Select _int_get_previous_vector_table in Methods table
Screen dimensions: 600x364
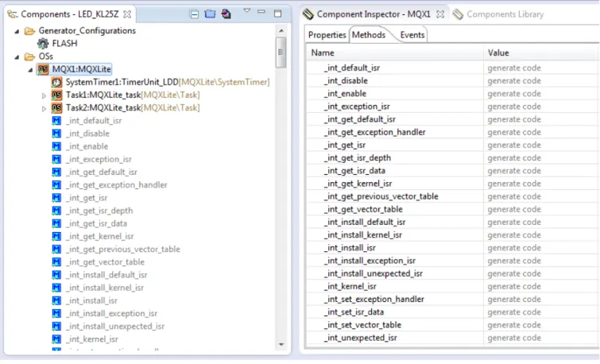tap(381, 197)
